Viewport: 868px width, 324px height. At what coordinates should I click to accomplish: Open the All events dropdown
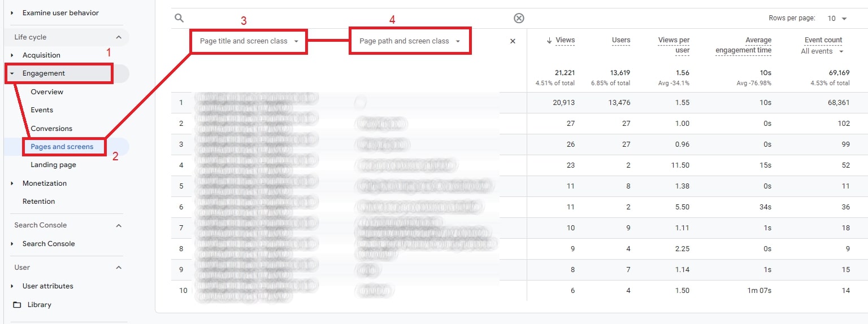(x=822, y=51)
